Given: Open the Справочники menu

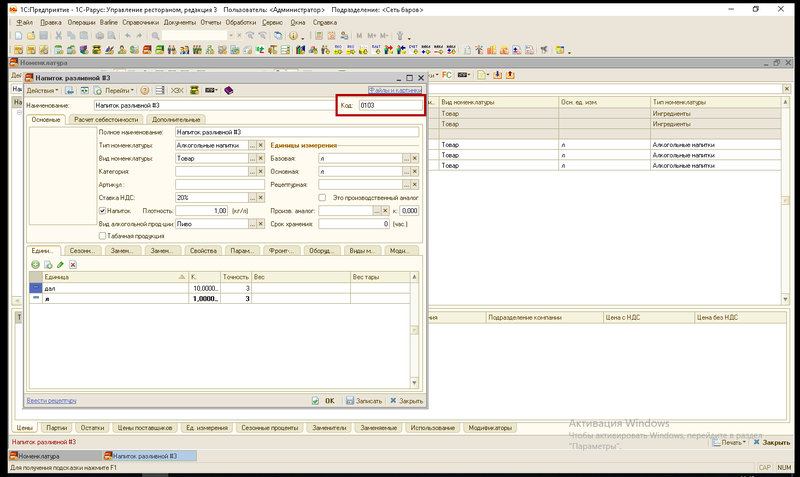Looking at the screenshot, I should pyautogui.click(x=140, y=22).
